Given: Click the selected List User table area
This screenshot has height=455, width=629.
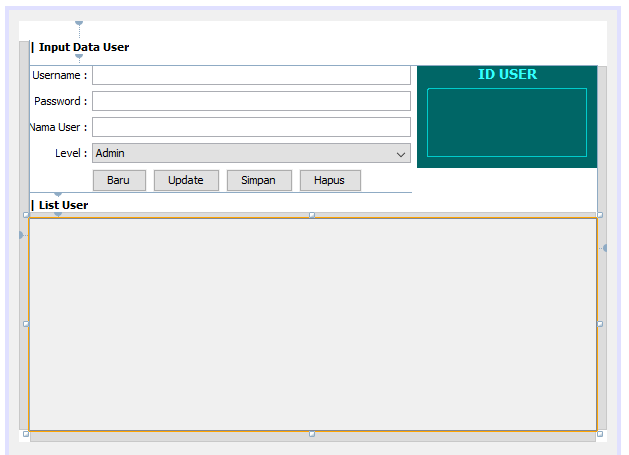Looking at the screenshot, I should coord(313,325).
